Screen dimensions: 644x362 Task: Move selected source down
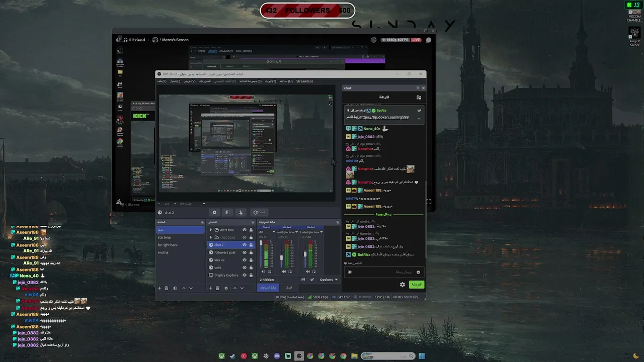point(242,288)
